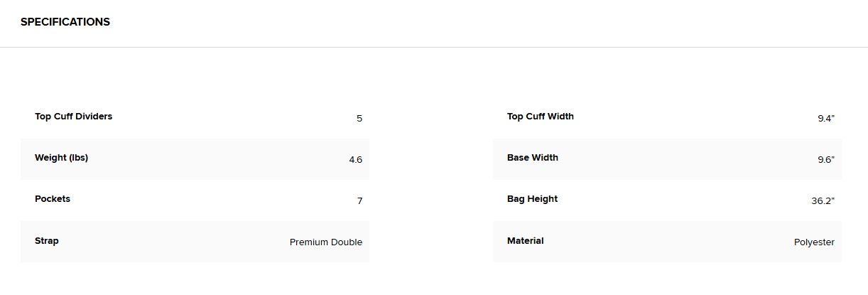Select the Bag Height label
Image resolution: width=868 pixels, height=295 pixels.
tap(533, 199)
